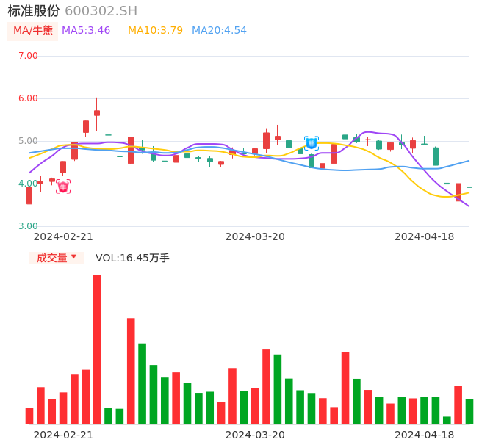Toggle the MA5 moving average legend
Viewport: 504px width, 445px height.
pyautogui.click(x=86, y=31)
